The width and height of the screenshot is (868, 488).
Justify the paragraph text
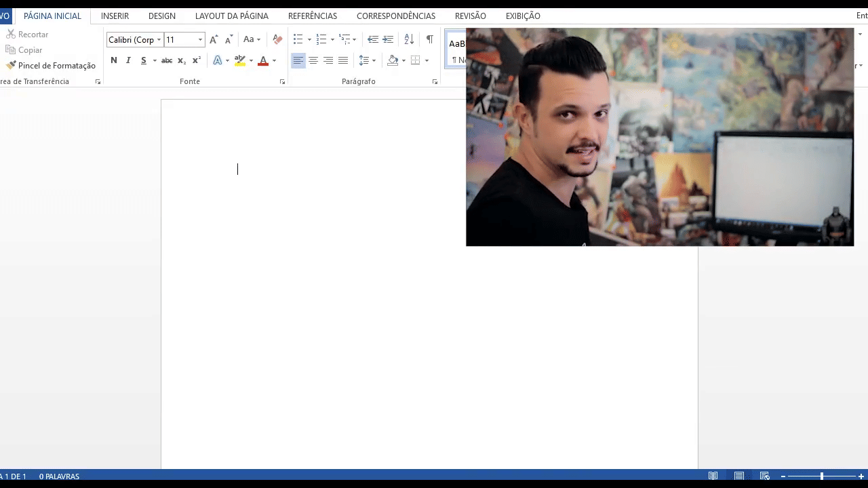coord(343,60)
